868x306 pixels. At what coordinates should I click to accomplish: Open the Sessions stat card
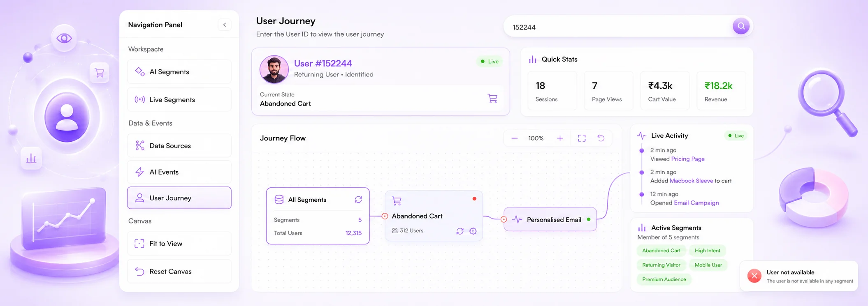[552, 90]
